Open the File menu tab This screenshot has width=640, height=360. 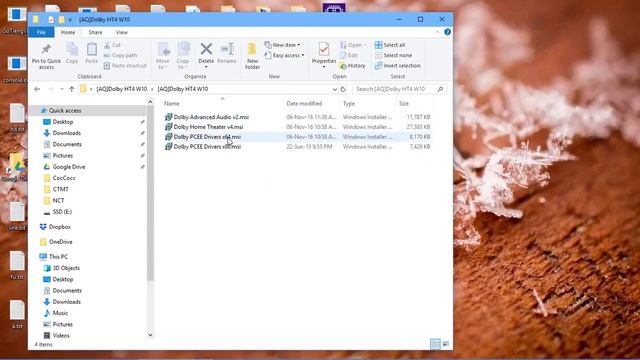coord(41,32)
